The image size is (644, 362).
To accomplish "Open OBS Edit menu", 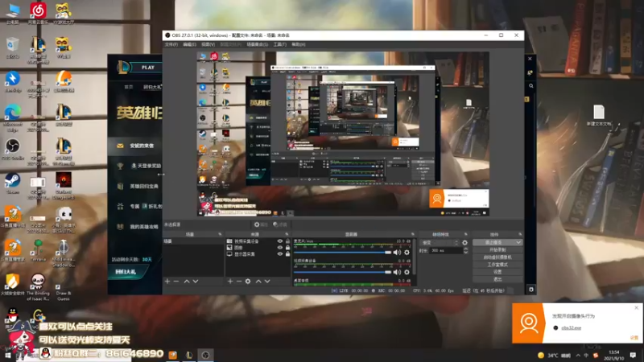I will point(189,44).
